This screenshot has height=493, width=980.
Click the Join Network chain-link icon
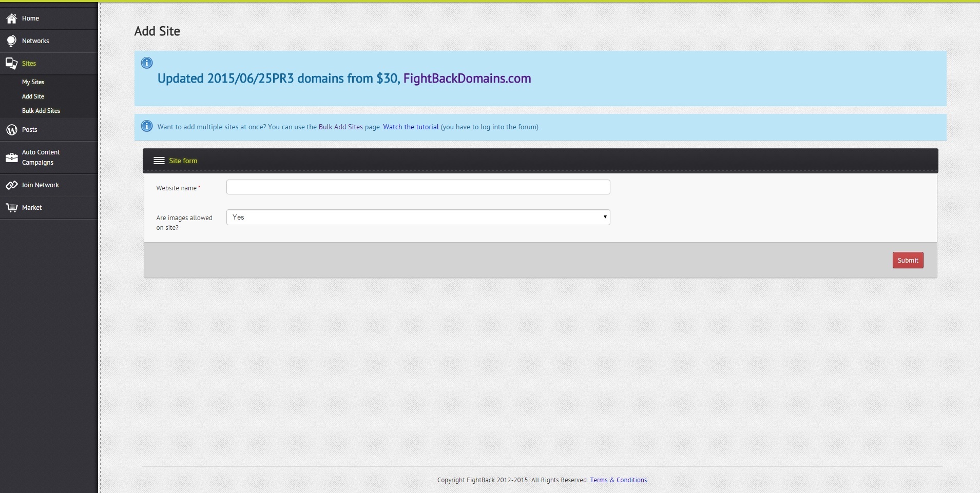coord(11,185)
